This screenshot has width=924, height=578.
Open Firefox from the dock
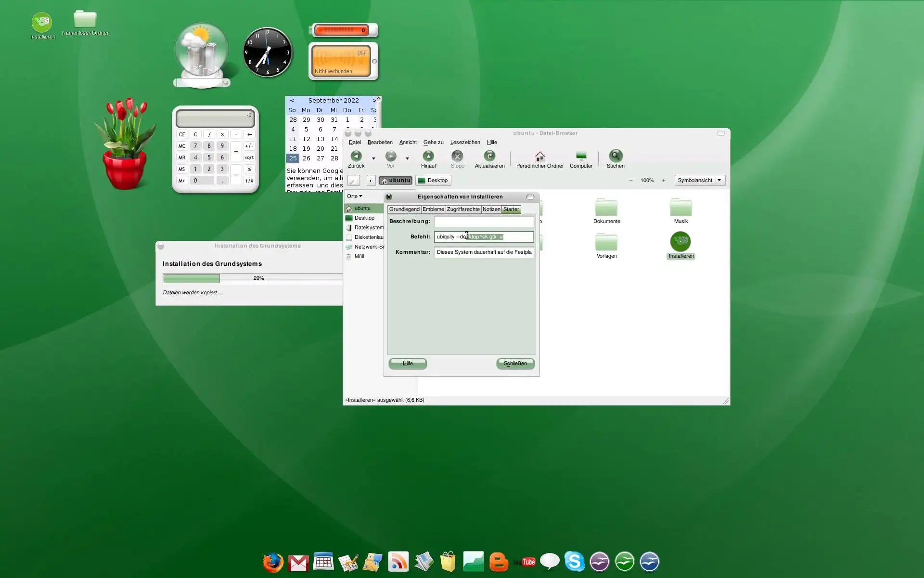pos(273,562)
